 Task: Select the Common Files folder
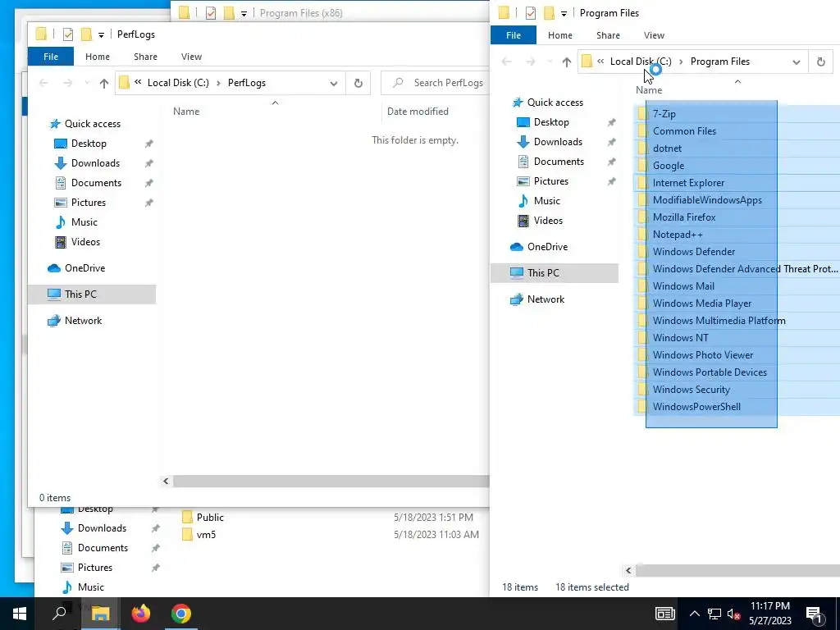(684, 130)
